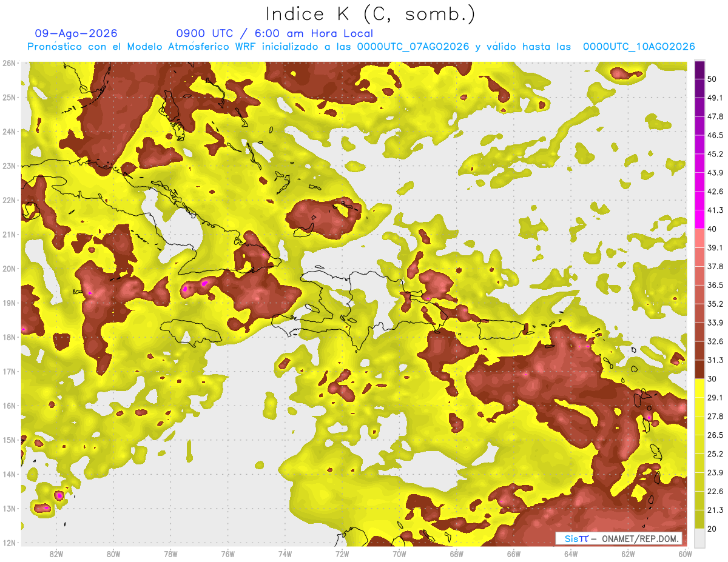Click colorbar value "32.6"
Viewport: 728px width, 562px height.
[715, 341]
